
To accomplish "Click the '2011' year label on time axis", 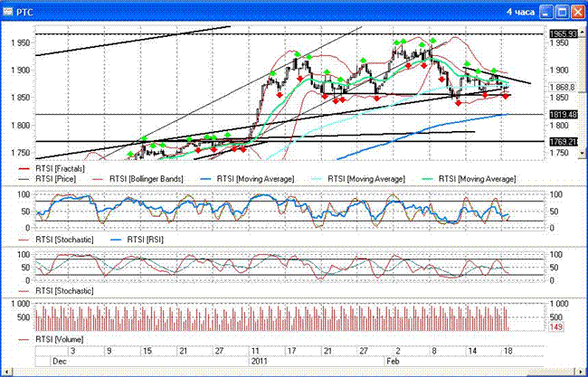I will pos(259,362).
